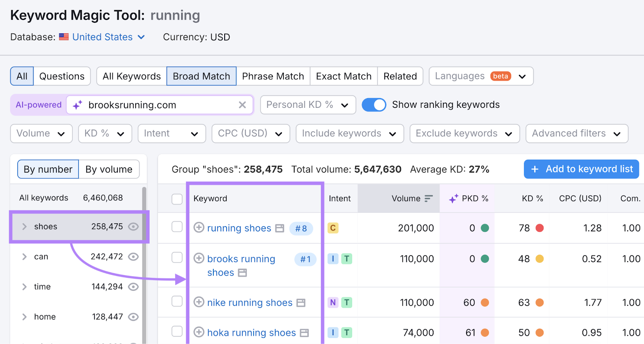This screenshot has width=644, height=344.
Task: Tick the select-all checkbox in table header
Action: (x=177, y=199)
